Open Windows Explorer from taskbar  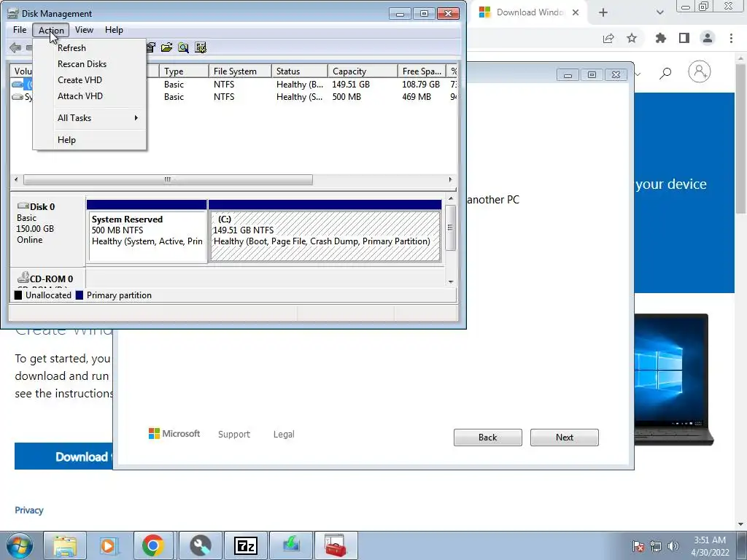coord(65,545)
